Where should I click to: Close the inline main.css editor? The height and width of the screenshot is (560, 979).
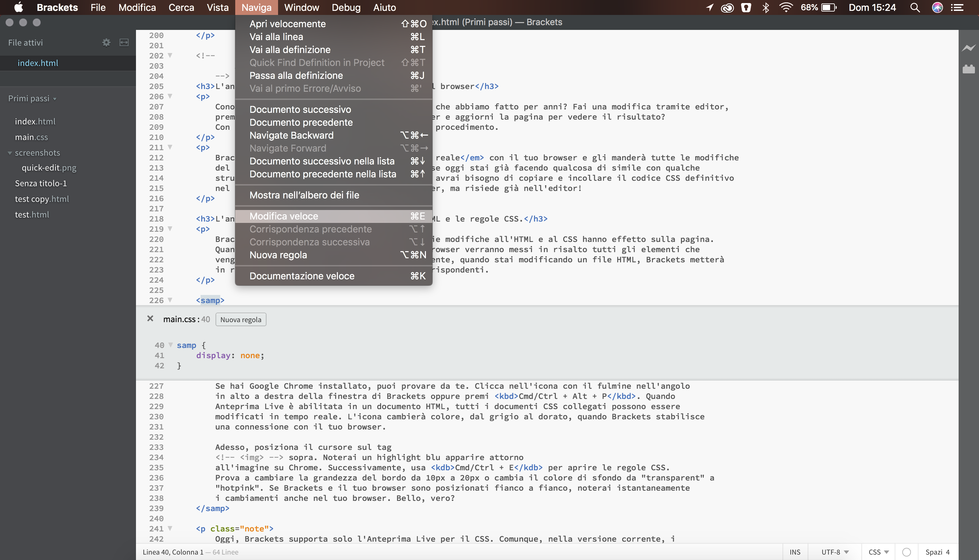150,318
